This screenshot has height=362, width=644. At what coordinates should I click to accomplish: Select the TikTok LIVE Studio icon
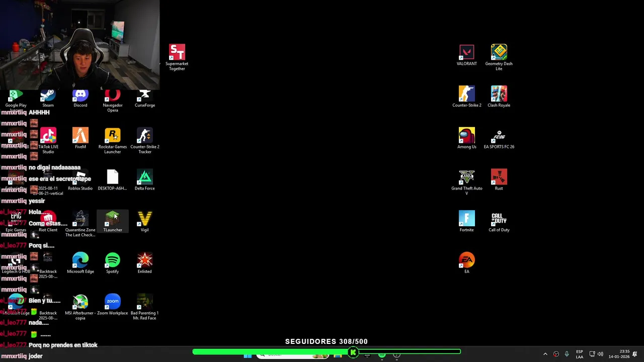point(48,140)
